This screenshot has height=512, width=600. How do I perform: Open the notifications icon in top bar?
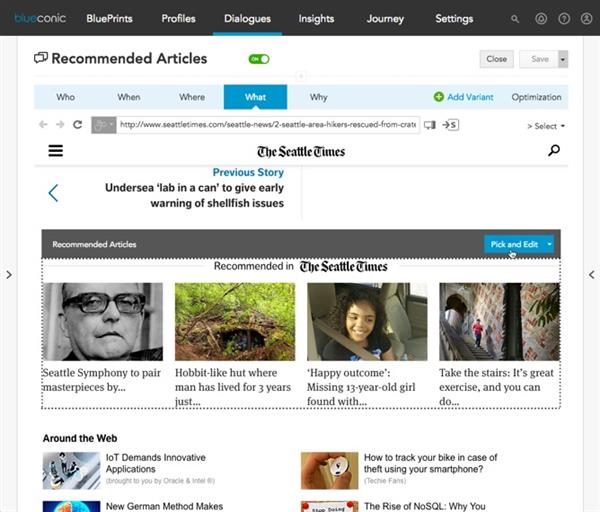(541, 19)
